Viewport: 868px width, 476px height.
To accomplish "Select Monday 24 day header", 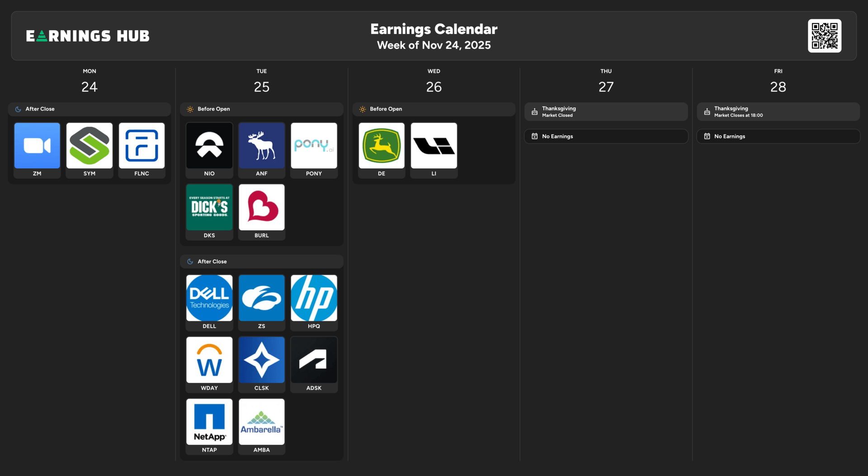I will tap(90, 81).
